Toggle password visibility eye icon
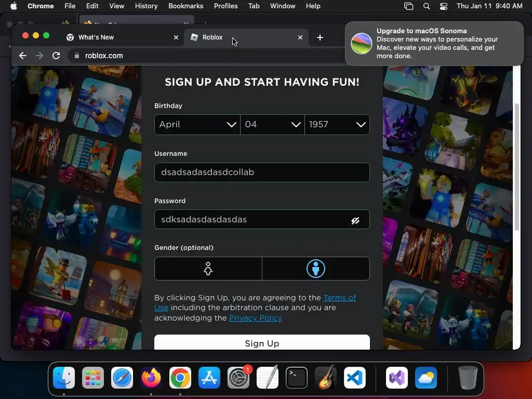Viewport: 532px width, 399px height. point(355,221)
